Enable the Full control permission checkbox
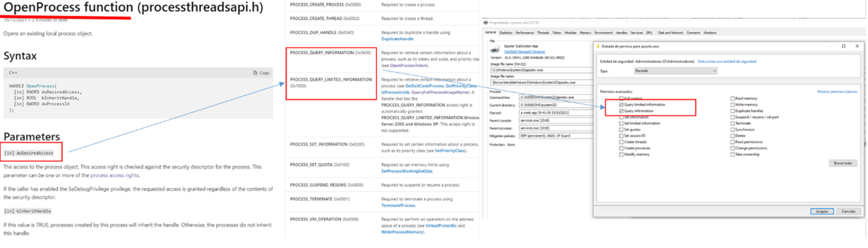The height and width of the screenshot is (248, 868). click(621, 98)
